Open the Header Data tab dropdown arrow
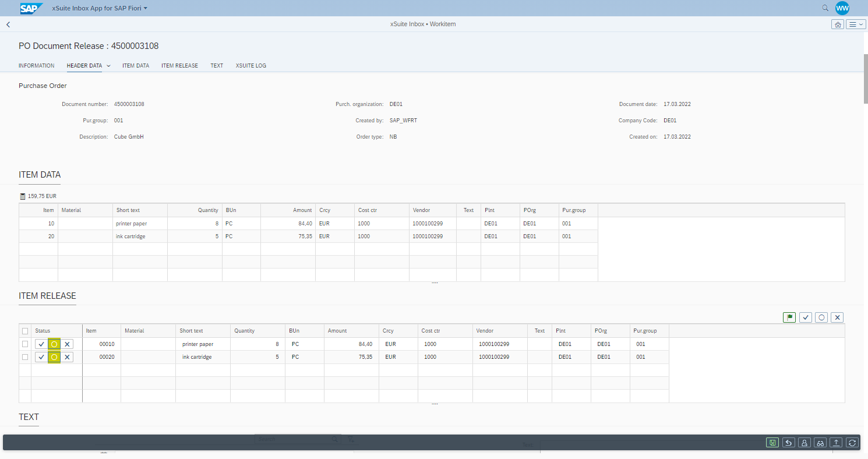The image size is (868, 459). 108,66
